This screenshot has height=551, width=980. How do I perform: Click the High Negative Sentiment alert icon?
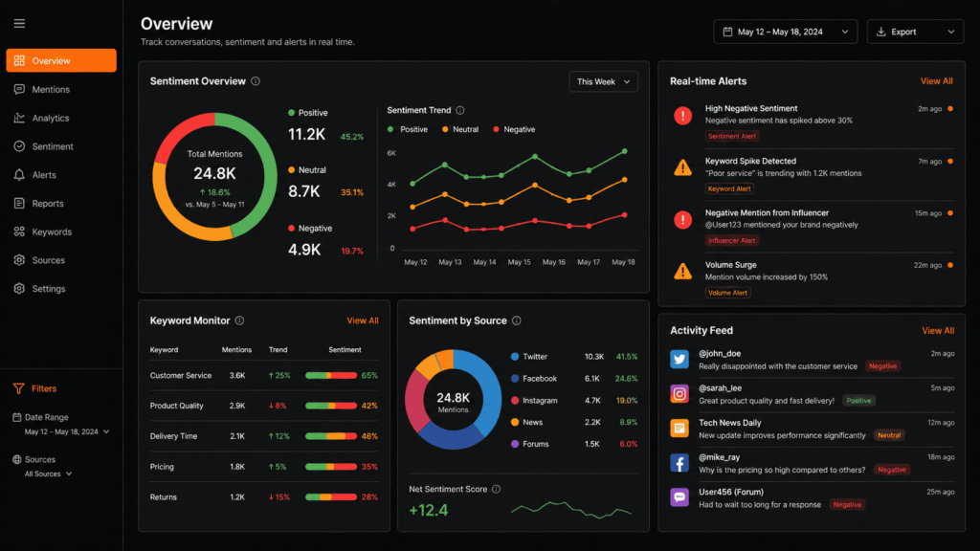(x=682, y=116)
